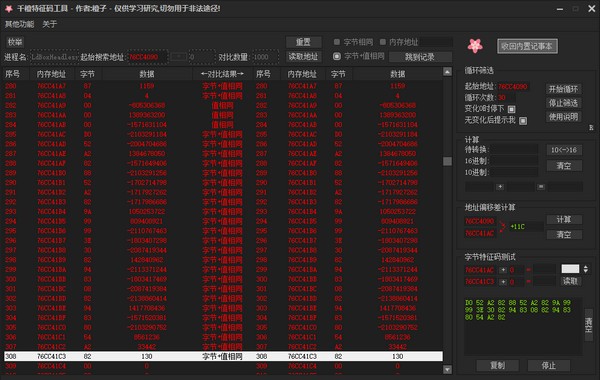This screenshot has width=600, height=380.
Task: Click the right 字节 column header
Action: (338, 74)
